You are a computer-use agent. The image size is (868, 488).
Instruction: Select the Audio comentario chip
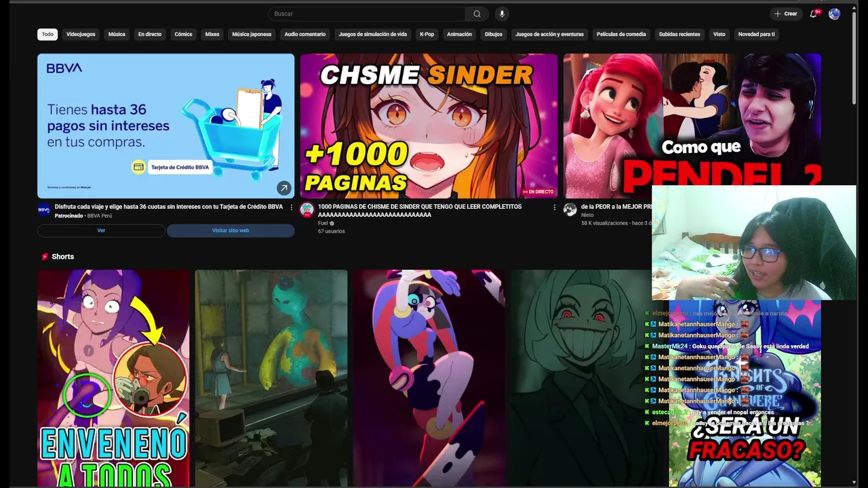[305, 34]
